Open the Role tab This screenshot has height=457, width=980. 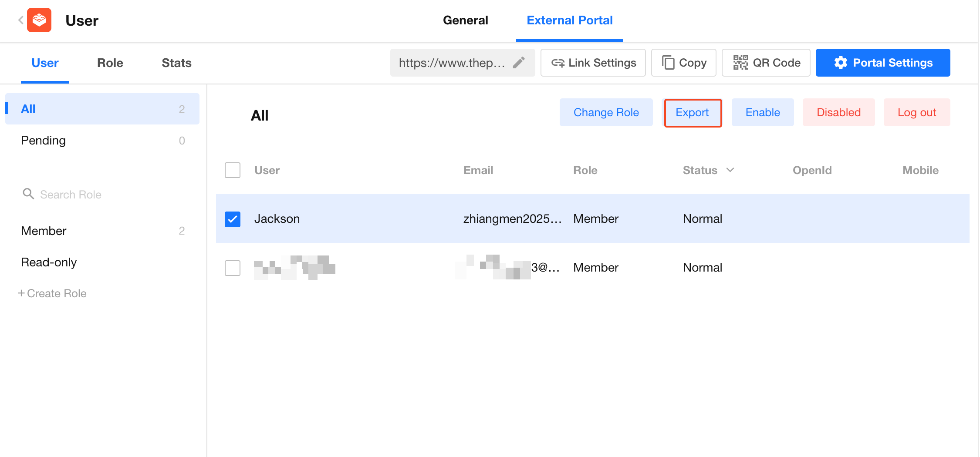(110, 63)
